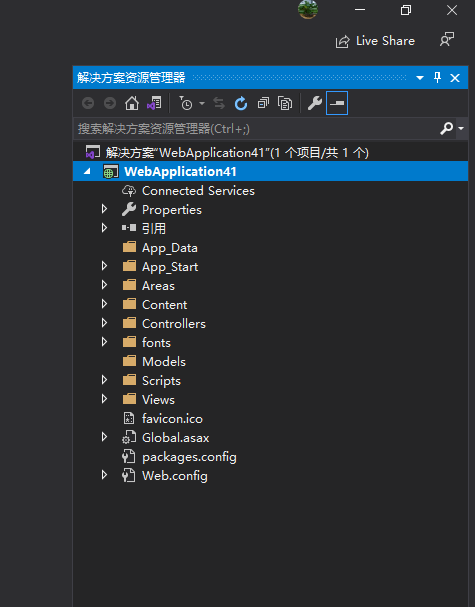Toggle the Preview Selected Items button
The image size is (475, 607).
337,103
